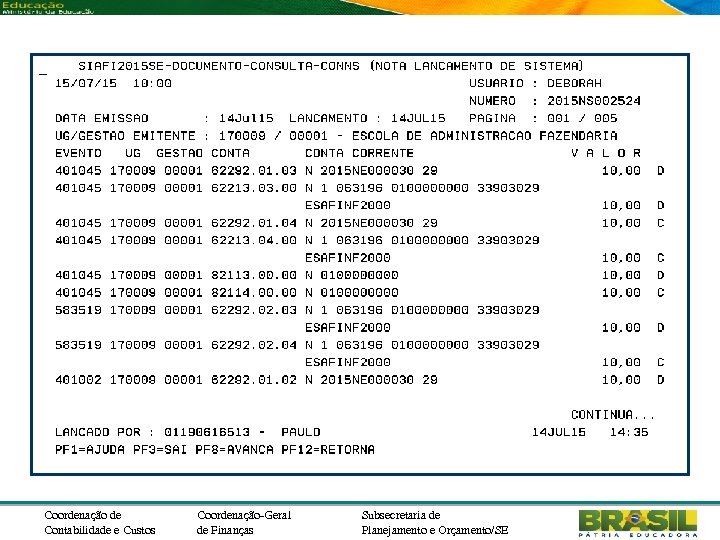The width and height of the screenshot is (720, 540).
Task: Click PF1=AJUDA help key
Action: pyautogui.click(x=90, y=450)
